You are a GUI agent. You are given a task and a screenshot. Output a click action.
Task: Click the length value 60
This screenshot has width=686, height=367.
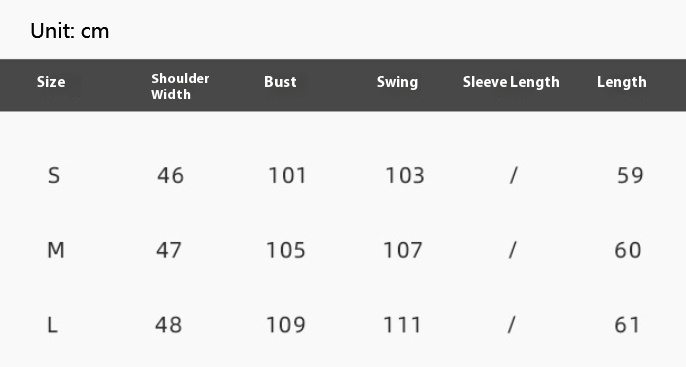628,250
